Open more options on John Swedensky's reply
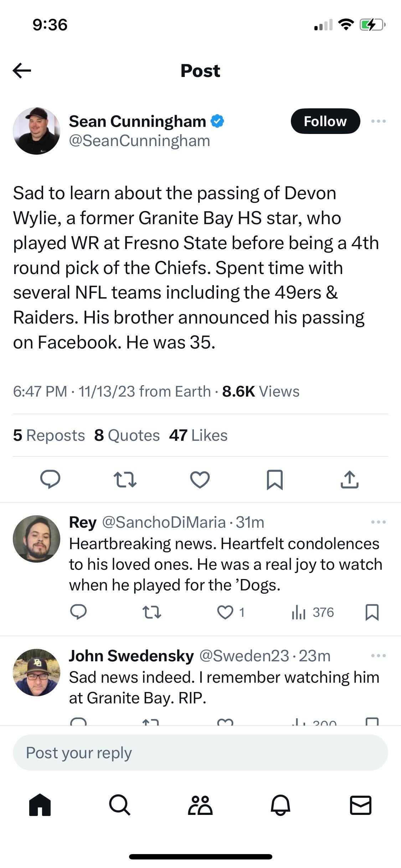401x868 pixels. 379,655
